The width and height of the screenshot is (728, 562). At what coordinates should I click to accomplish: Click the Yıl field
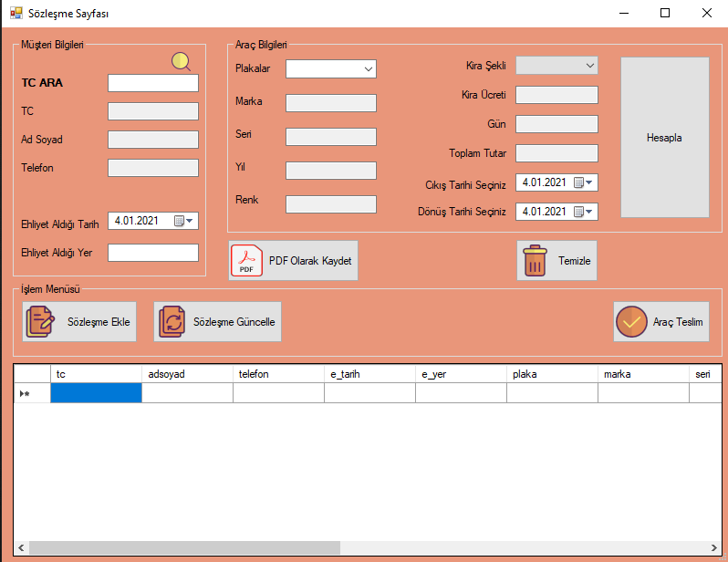(x=331, y=171)
